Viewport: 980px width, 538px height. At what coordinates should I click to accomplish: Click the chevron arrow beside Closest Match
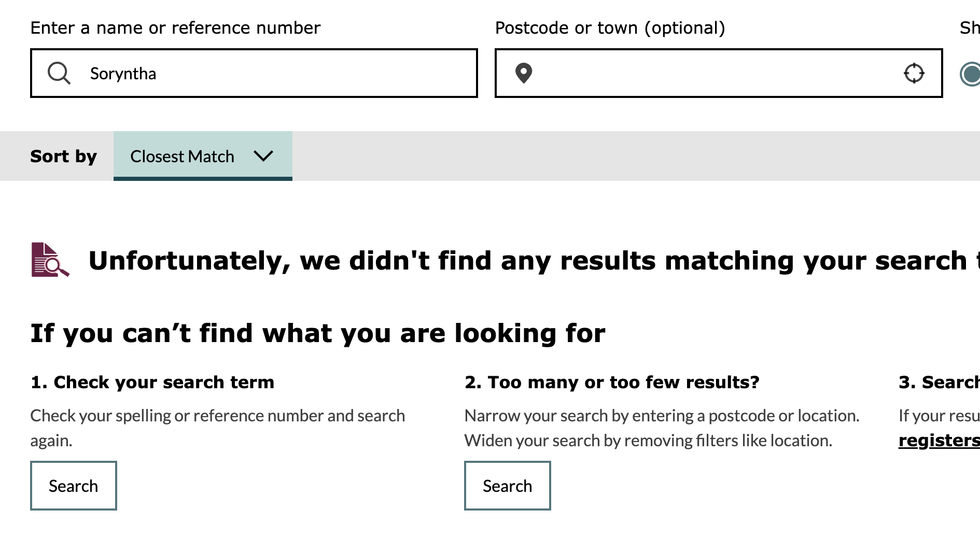click(x=263, y=156)
